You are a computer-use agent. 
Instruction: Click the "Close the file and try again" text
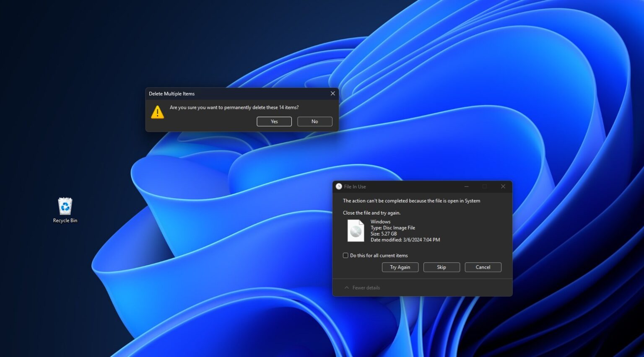pos(371,212)
